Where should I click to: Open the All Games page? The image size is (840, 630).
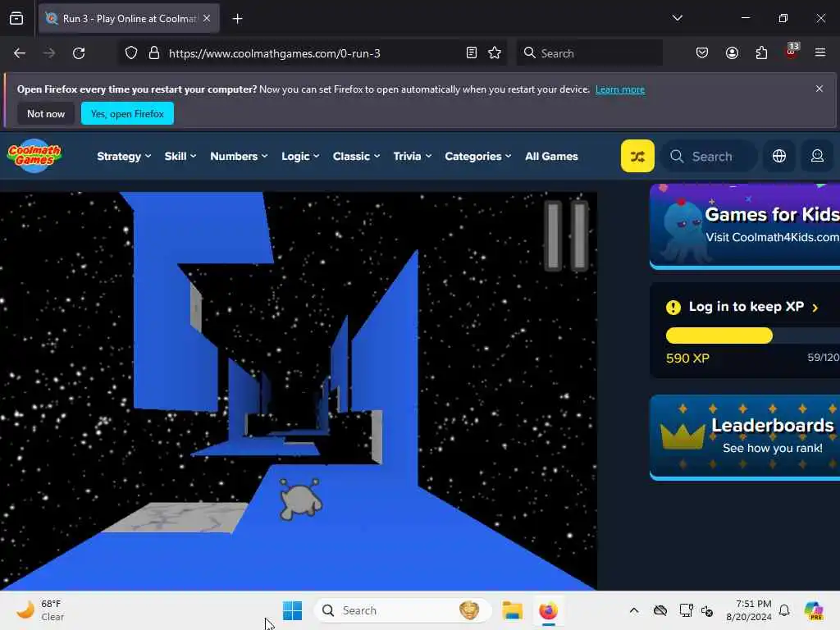[551, 156]
